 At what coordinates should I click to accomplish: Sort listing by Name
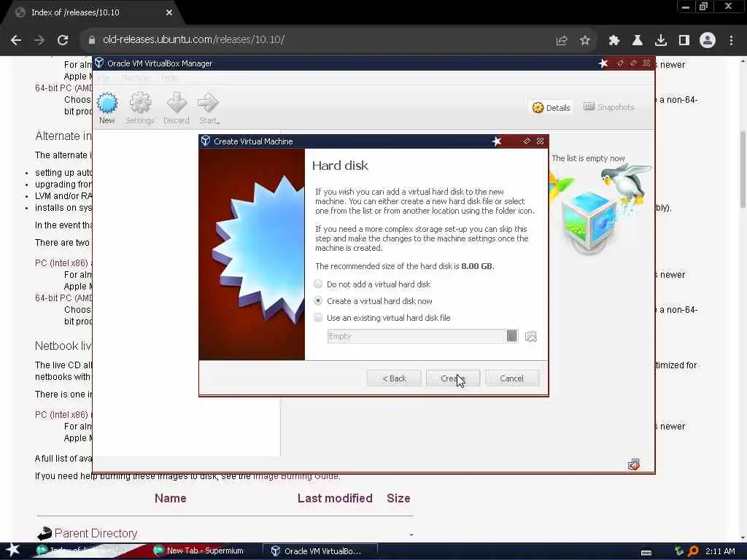(x=170, y=498)
